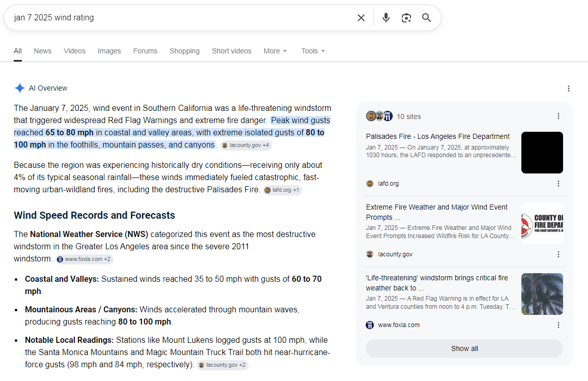Click the Fox LA favicon in sources panel
Viewport: 588px width, 381px height.
pos(370,325)
